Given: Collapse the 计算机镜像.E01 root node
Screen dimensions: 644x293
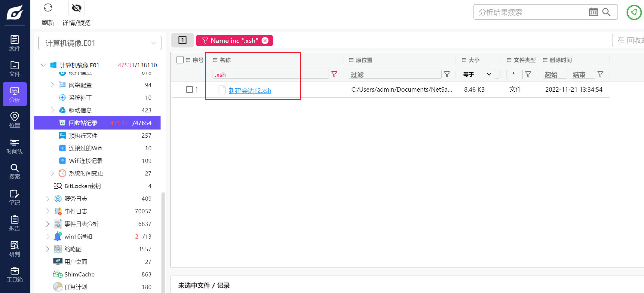Looking at the screenshot, I should pos(43,65).
